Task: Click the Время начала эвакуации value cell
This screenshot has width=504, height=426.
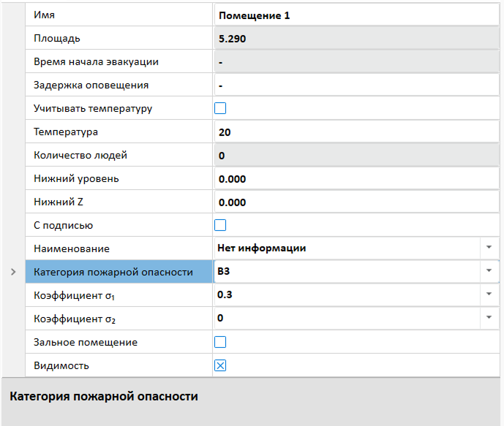Action: tap(356, 62)
